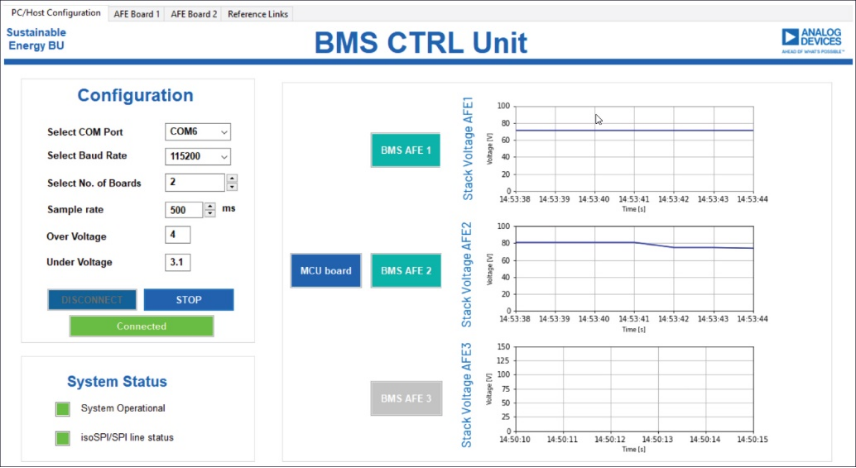Select the greyed BMS AFE 3 block
This screenshot has height=468, width=856.
[x=405, y=398]
